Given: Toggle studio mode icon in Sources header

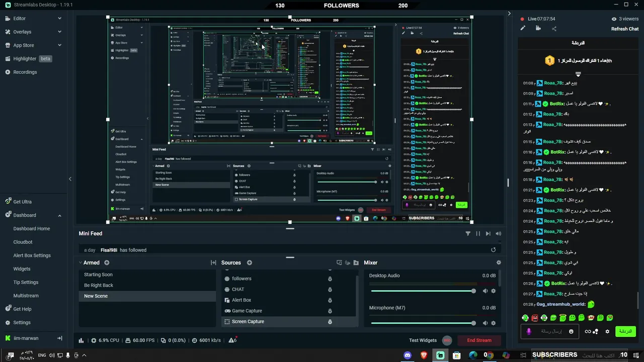Looking at the screenshot, I should pos(348,262).
